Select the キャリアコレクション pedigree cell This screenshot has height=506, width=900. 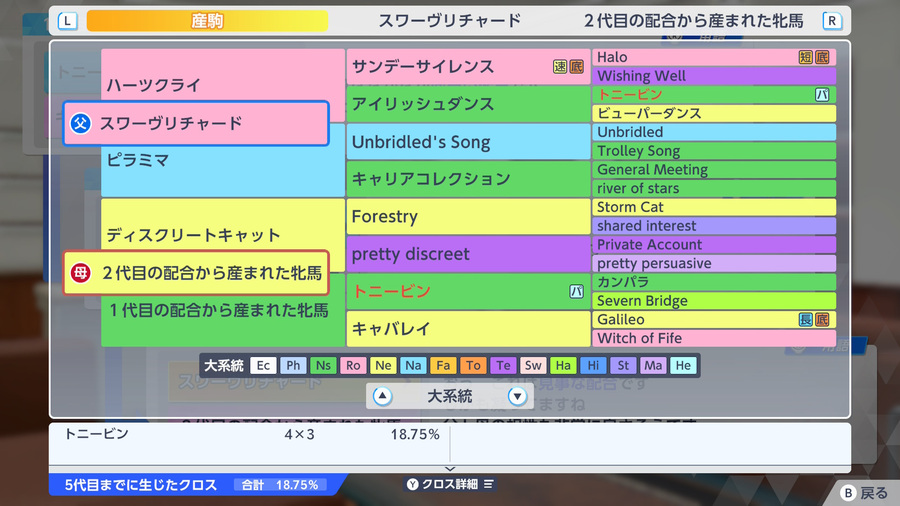(x=468, y=179)
